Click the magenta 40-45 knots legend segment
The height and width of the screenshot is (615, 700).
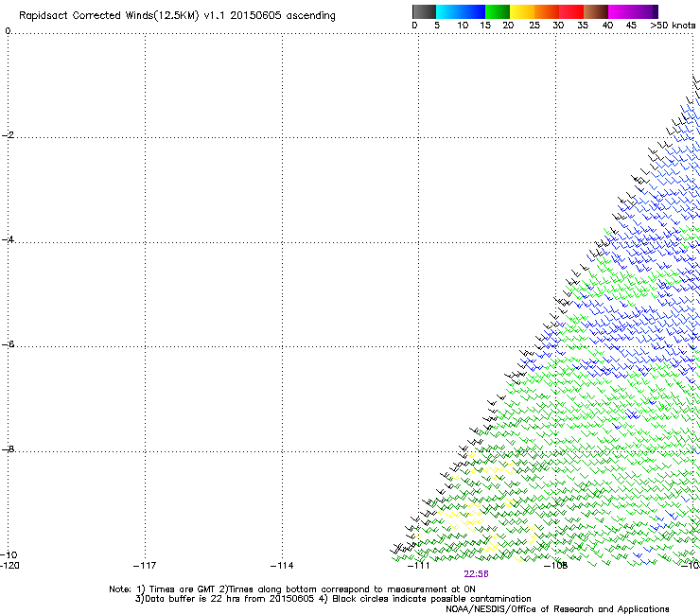tap(621, 11)
